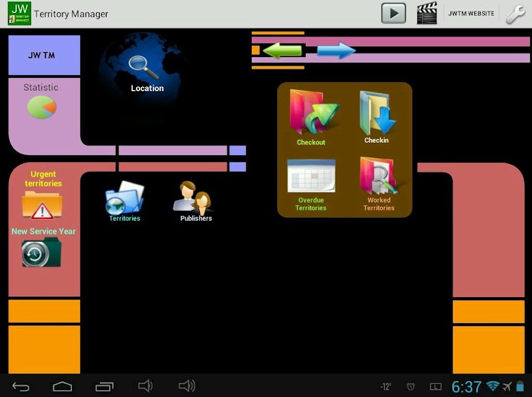Viewport: 532px width, 397px height.
Task: Click the 6:37 clock in status bar
Action: point(466,387)
